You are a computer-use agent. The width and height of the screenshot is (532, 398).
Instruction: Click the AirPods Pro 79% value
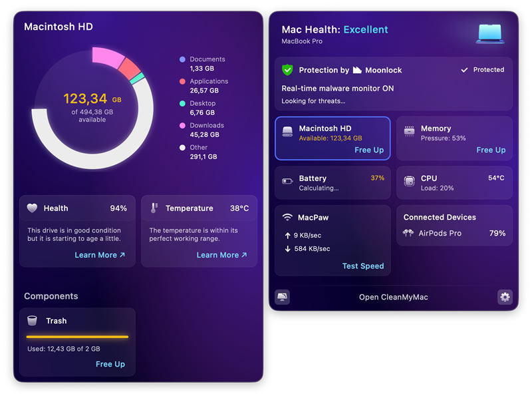(x=497, y=234)
